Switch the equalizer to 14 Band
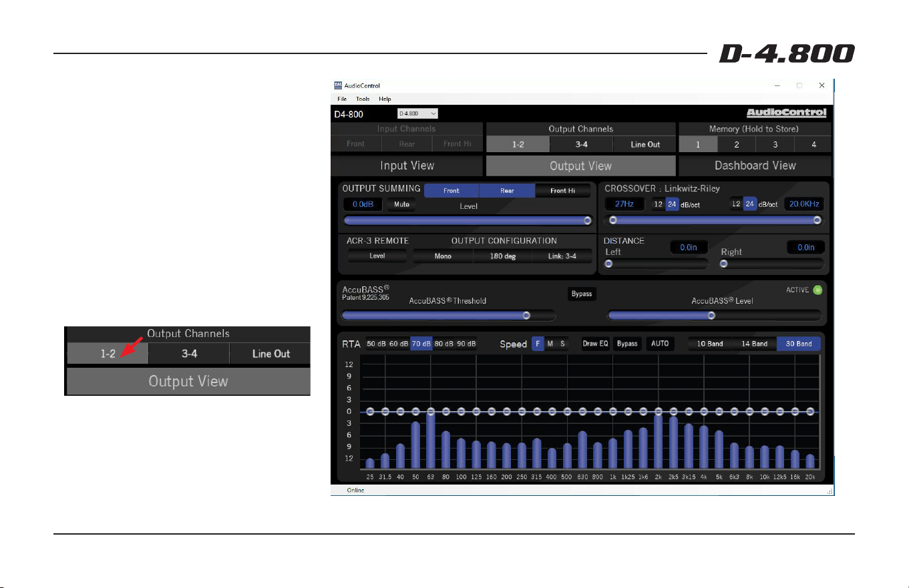The image size is (909, 588). (x=754, y=344)
